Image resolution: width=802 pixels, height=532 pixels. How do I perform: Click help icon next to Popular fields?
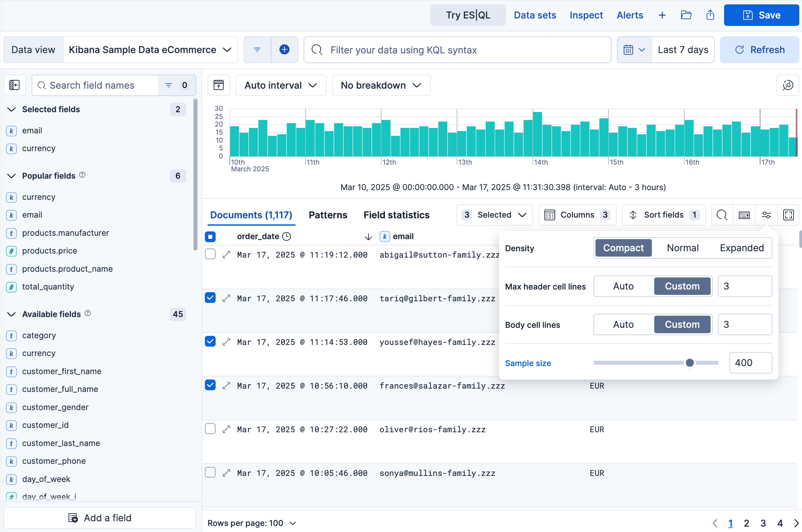click(82, 175)
